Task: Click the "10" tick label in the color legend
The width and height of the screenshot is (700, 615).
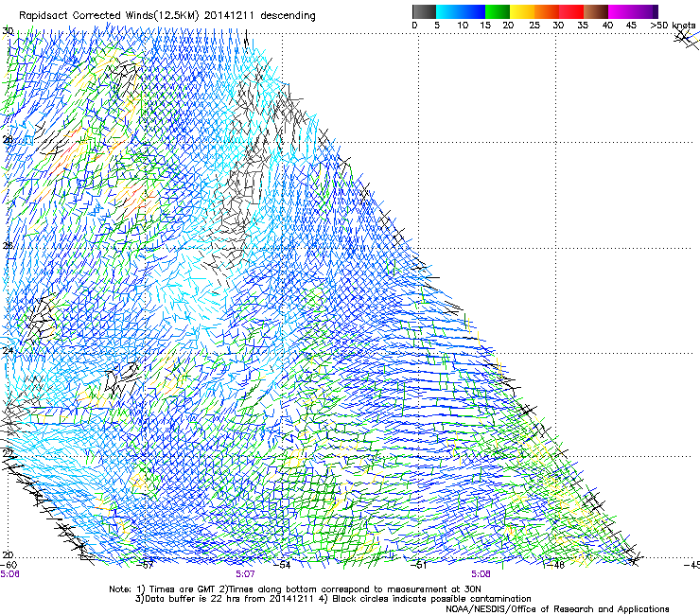Action: pyautogui.click(x=463, y=25)
